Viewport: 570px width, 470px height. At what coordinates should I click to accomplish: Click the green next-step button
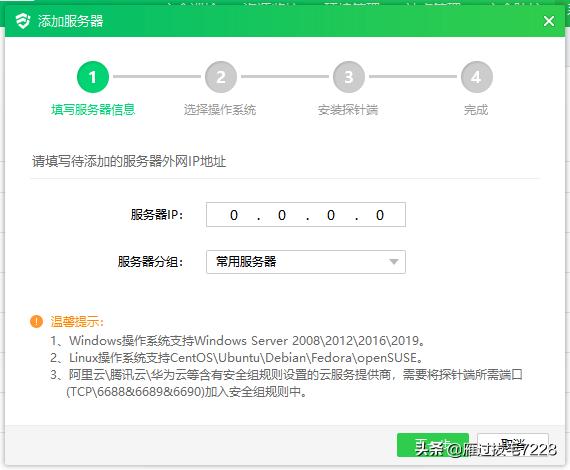433,445
